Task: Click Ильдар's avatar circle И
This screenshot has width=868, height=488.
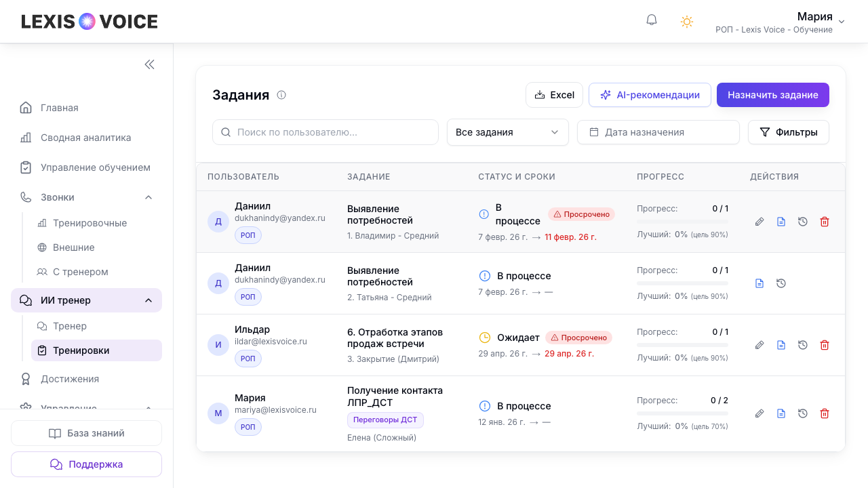Action: (218, 345)
